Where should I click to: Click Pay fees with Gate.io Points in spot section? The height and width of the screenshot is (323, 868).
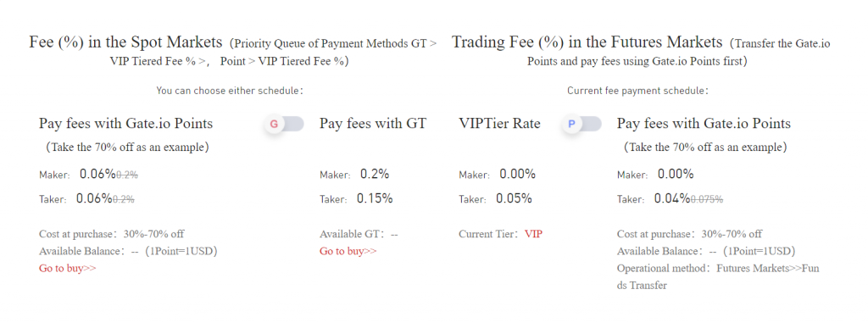tap(125, 123)
